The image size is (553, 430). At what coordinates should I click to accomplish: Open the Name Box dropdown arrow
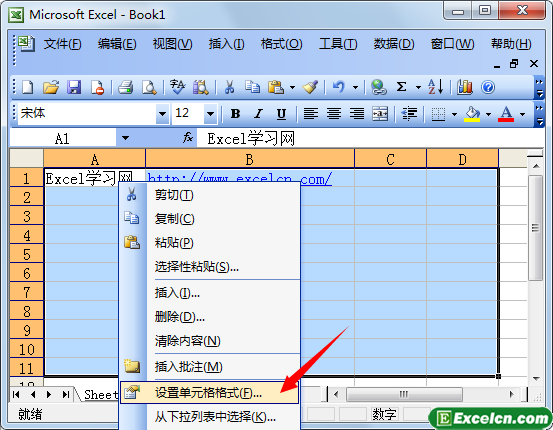coord(125,138)
